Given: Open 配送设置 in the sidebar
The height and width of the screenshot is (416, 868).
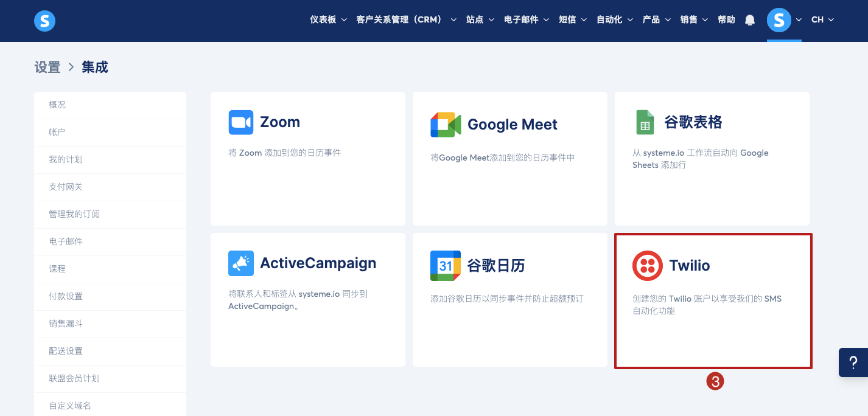Looking at the screenshot, I should (x=110, y=352).
